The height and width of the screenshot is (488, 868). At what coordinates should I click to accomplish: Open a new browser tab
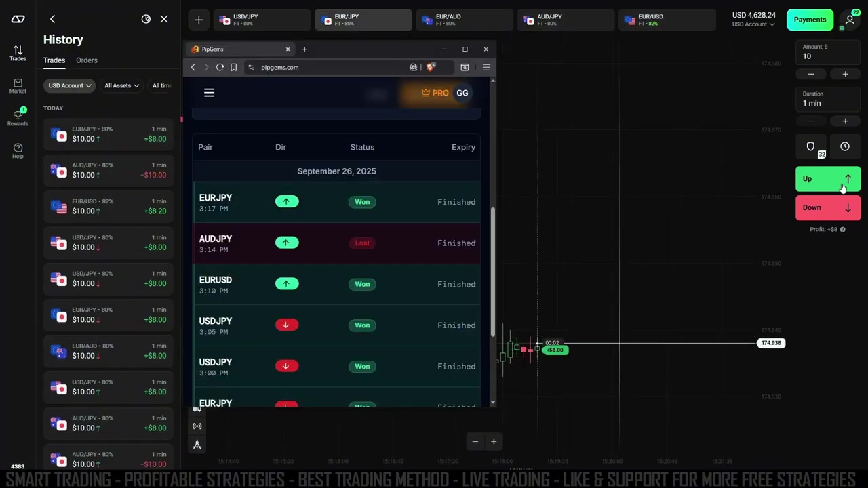point(304,49)
